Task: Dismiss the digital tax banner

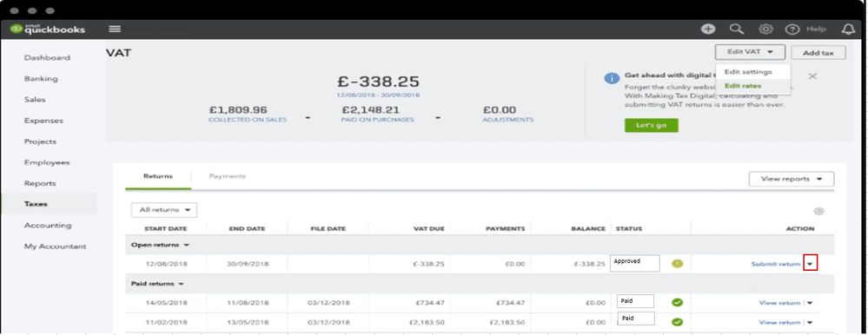Action: point(812,76)
